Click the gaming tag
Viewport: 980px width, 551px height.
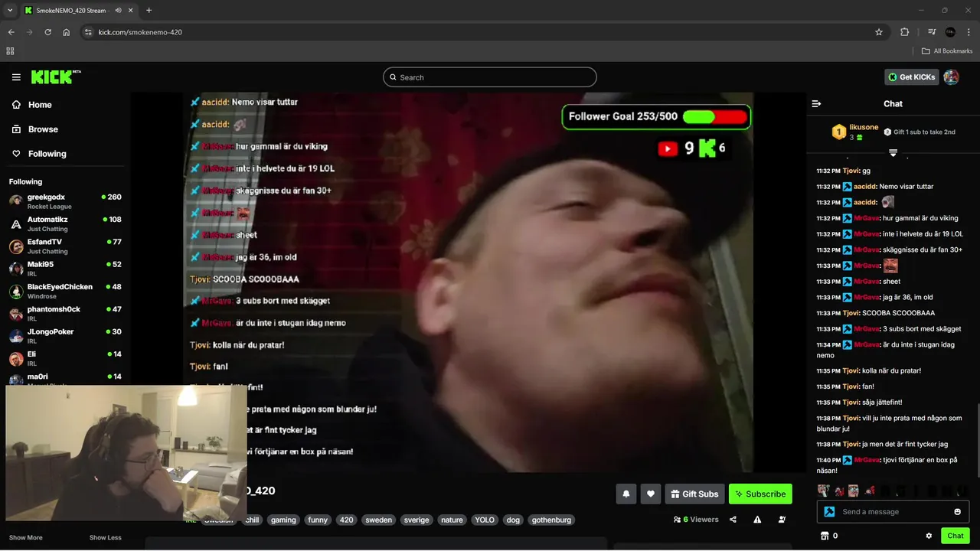coord(283,520)
